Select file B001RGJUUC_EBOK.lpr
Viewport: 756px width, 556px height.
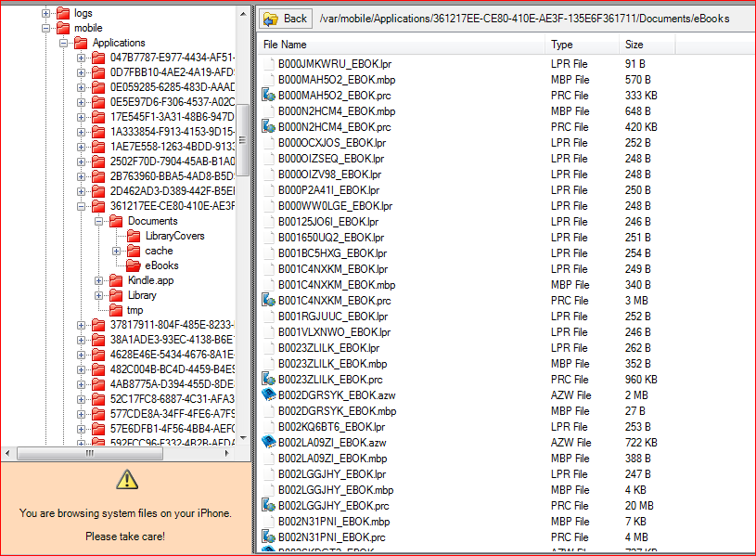pos(333,317)
